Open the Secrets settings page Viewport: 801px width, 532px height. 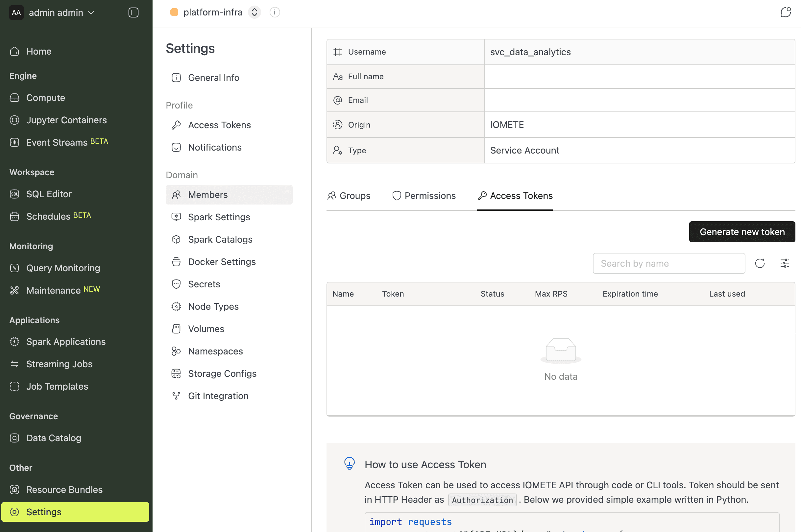click(x=204, y=284)
